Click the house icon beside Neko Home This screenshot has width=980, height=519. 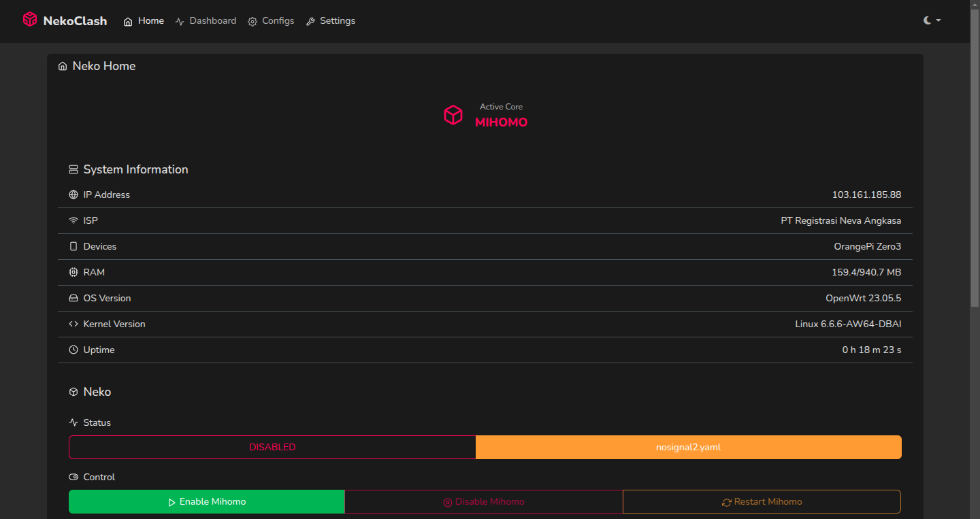63,67
